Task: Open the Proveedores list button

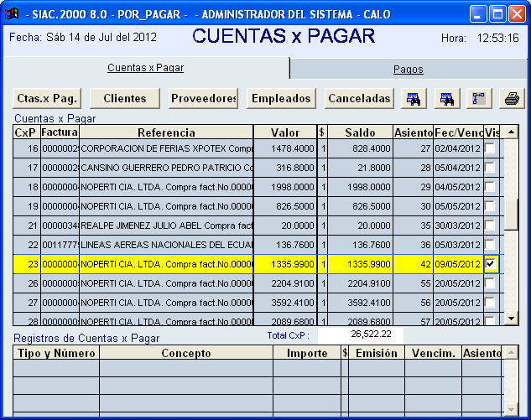Action: pyautogui.click(x=204, y=98)
